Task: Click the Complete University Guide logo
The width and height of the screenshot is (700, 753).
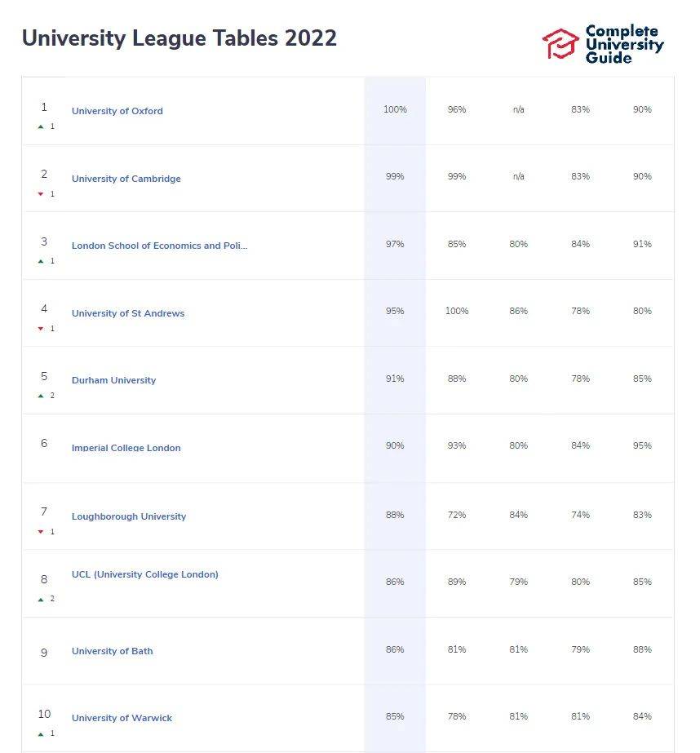Action: click(x=602, y=43)
